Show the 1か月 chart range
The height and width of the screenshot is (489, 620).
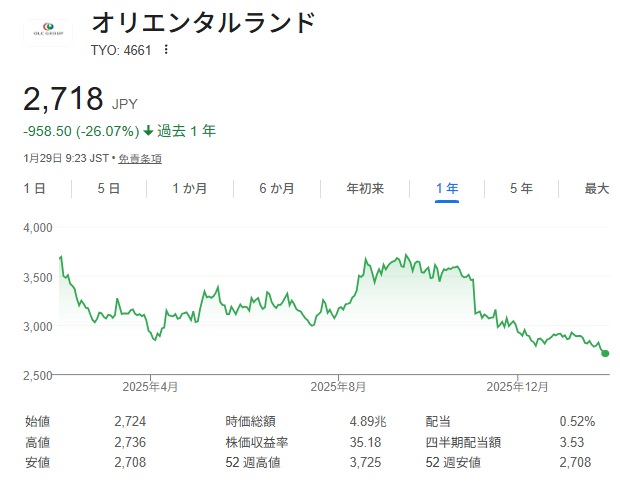coord(190,189)
